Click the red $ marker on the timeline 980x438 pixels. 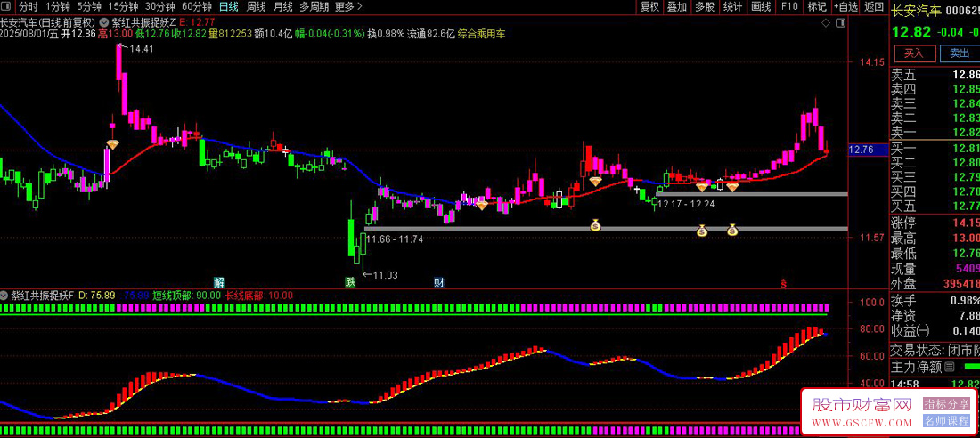784,282
